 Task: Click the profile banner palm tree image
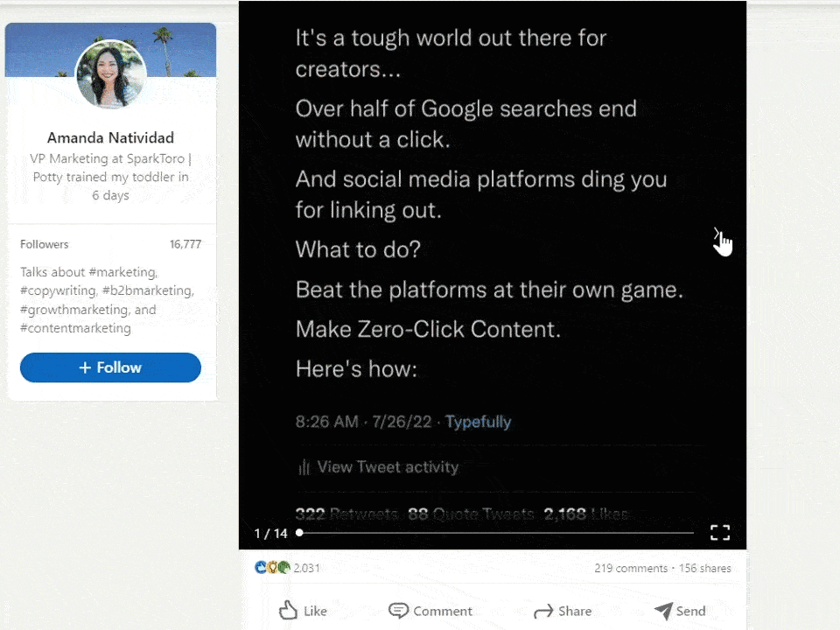click(x=111, y=49)
